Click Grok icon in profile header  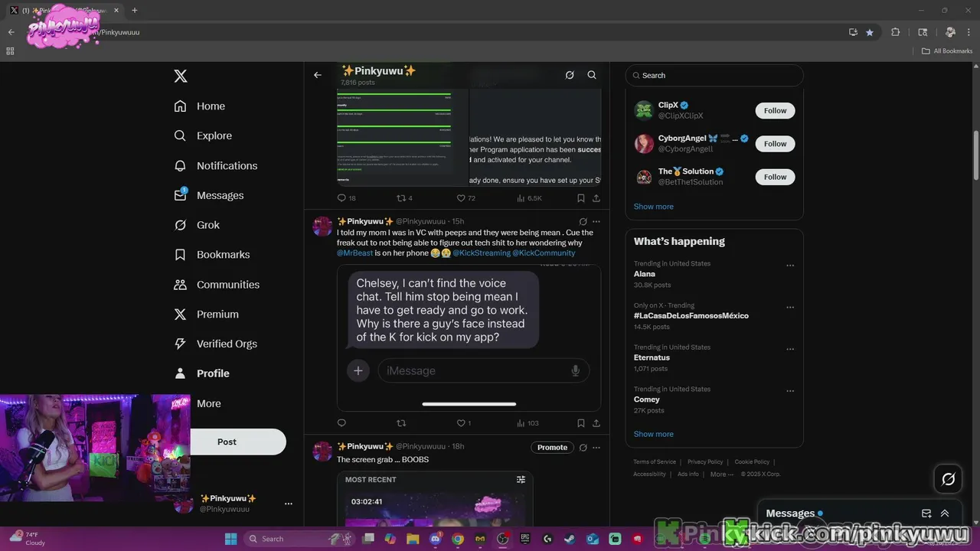point(570,75)
